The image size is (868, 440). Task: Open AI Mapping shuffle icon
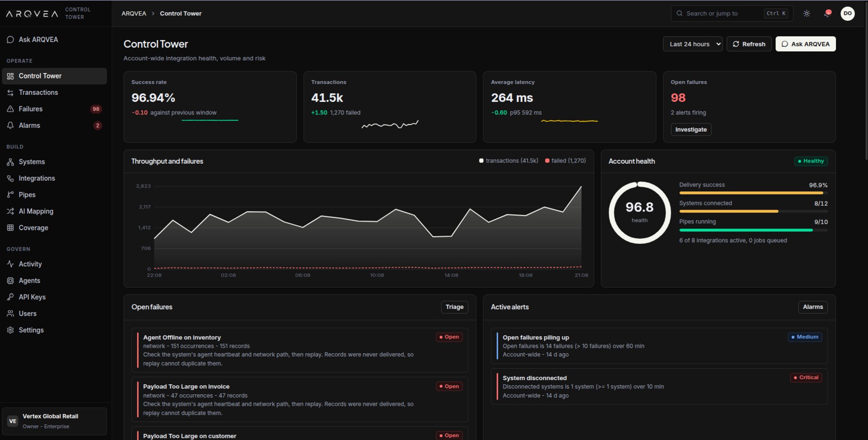click(10, 212)
